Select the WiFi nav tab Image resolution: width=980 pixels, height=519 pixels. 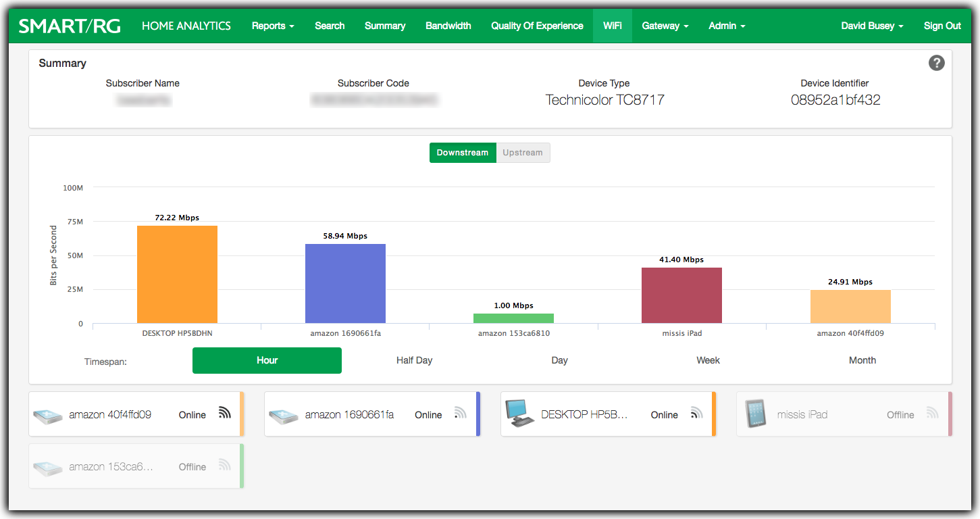point(613,26)
